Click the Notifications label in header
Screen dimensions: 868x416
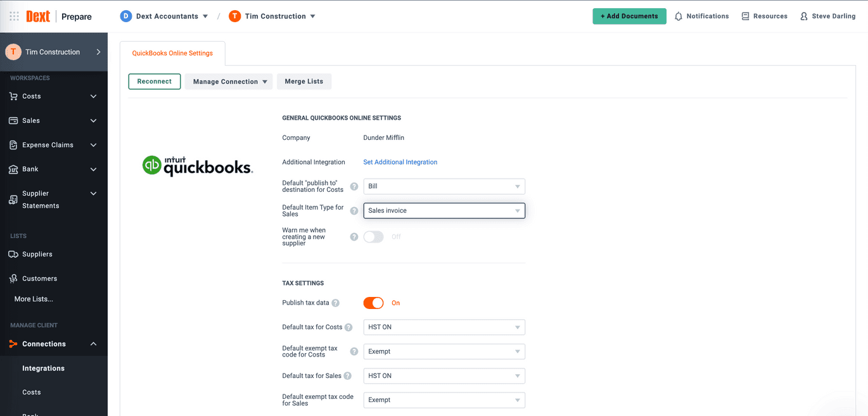(708, 16)
